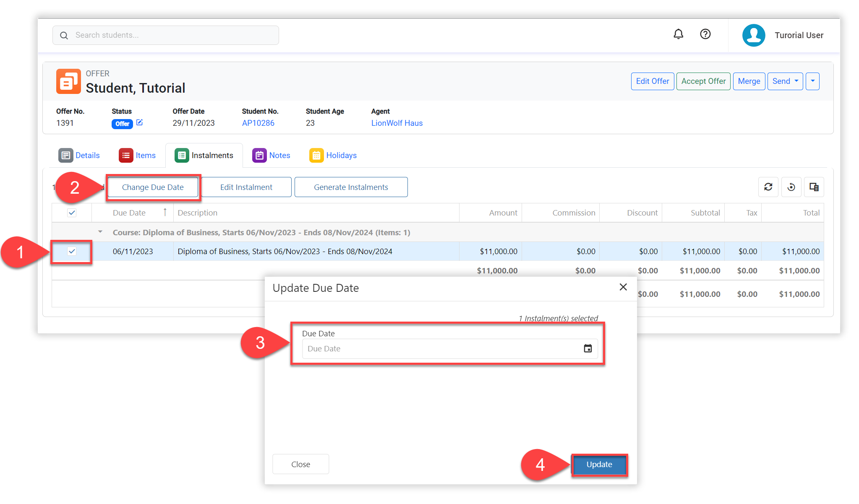Sort by Due Date column arrow

[x=165, y=212]
